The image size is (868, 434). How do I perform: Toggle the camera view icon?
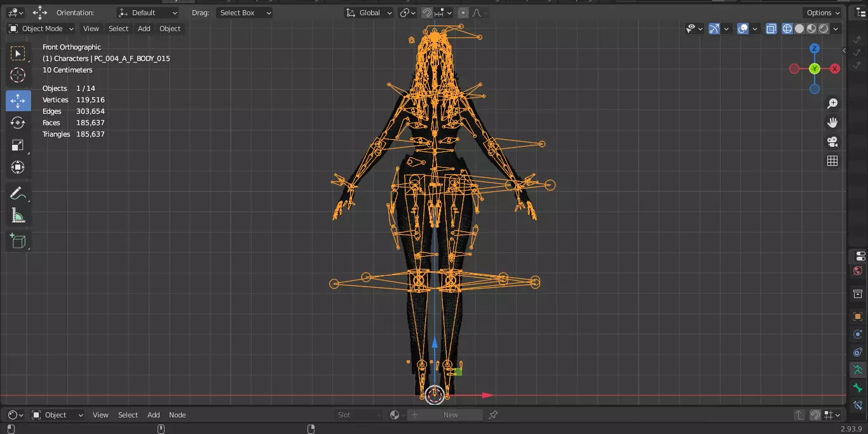(832, 142)
